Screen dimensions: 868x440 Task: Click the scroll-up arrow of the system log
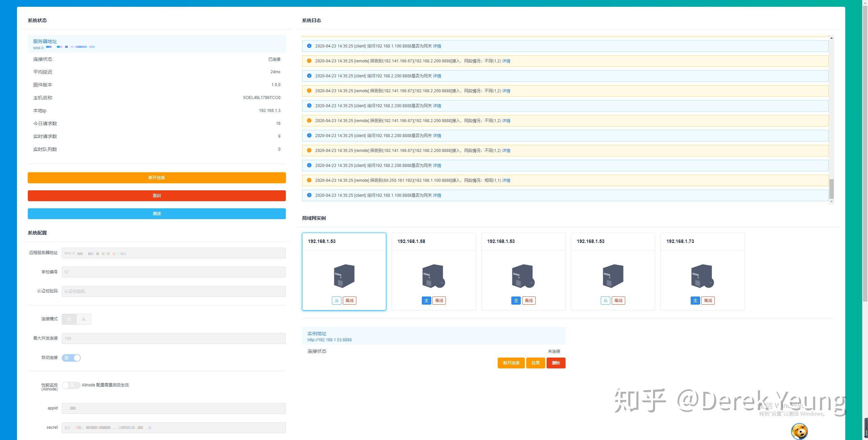831,38
